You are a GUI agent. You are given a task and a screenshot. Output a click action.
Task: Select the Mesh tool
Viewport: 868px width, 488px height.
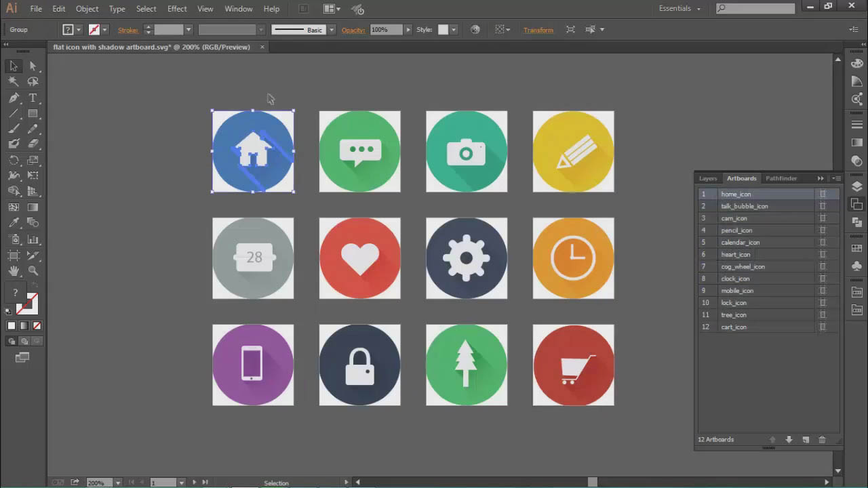(14, 207)
